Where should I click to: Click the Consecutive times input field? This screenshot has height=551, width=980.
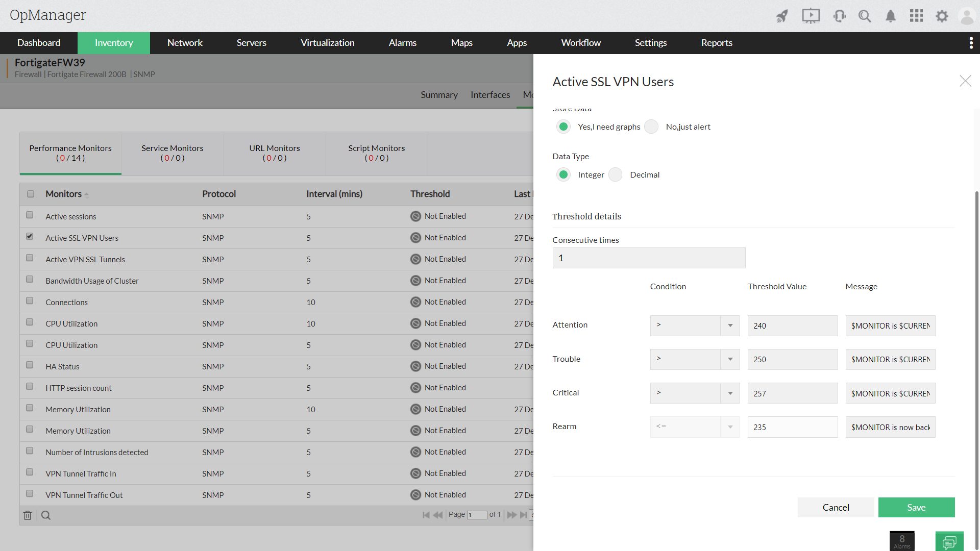[649, 258]
